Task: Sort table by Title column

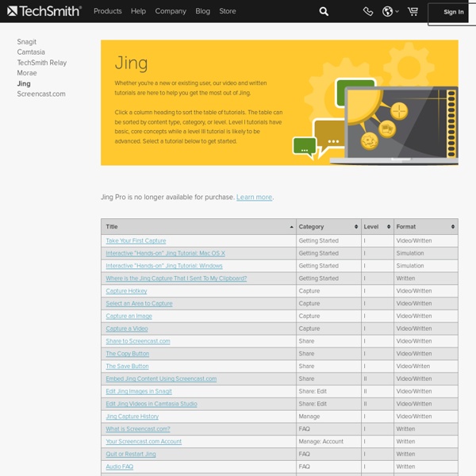Action: (198, 227)
